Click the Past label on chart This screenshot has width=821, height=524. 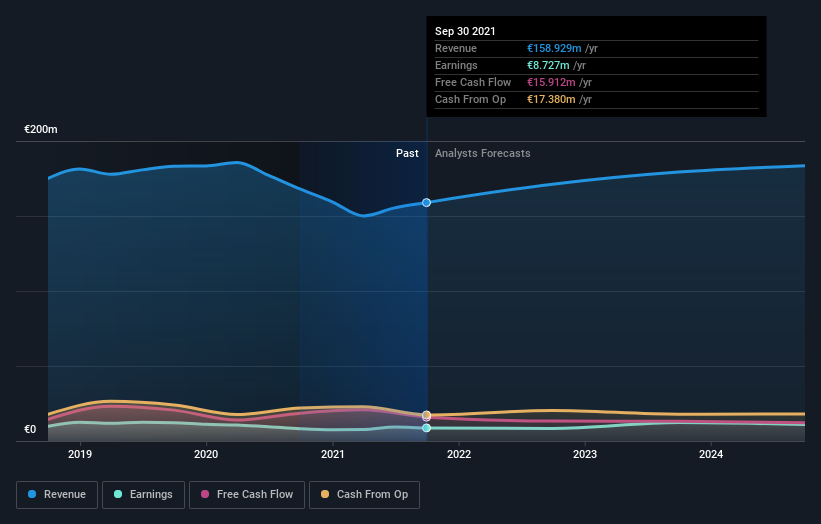[x=407, y=153]
